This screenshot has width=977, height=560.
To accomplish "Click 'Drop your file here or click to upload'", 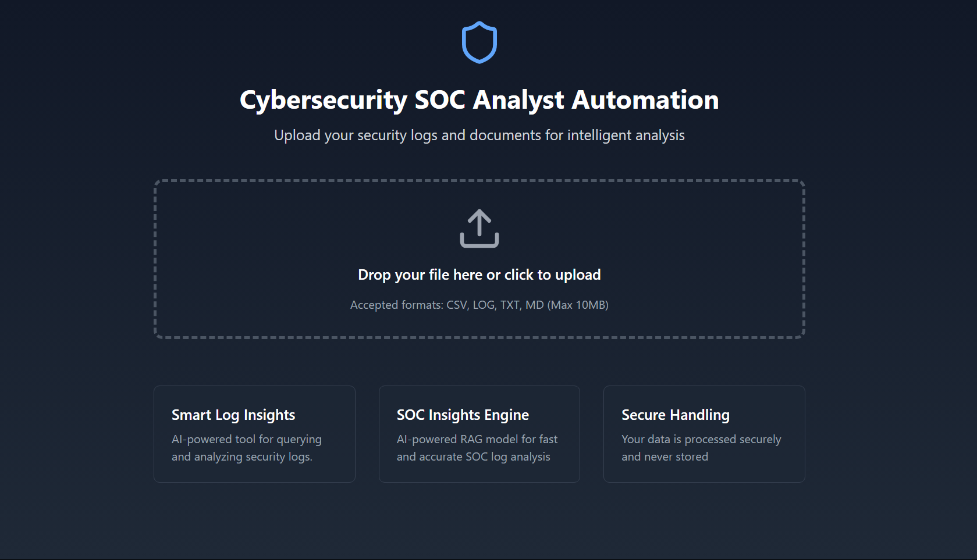I will (x=478, y=274).
